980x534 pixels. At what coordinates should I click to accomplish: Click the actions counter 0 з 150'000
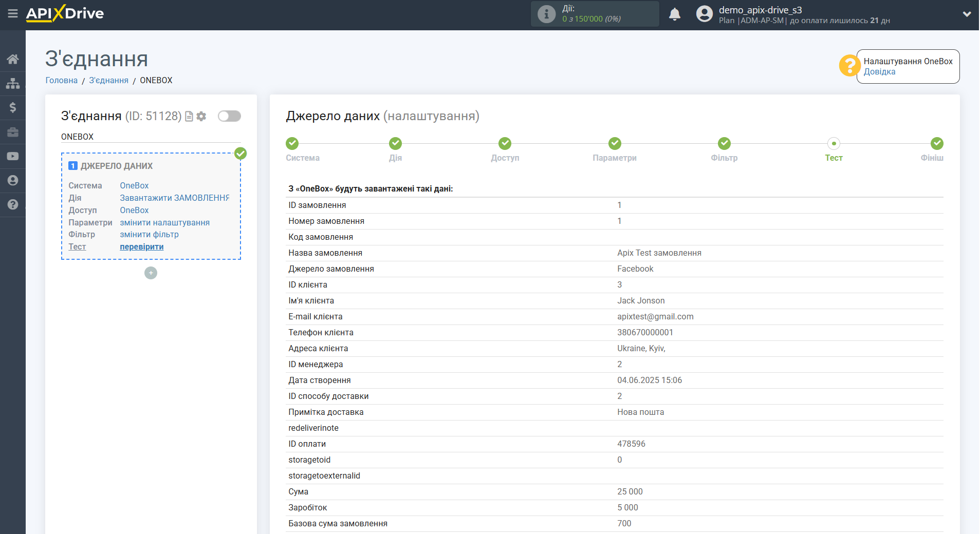[591, 19]
